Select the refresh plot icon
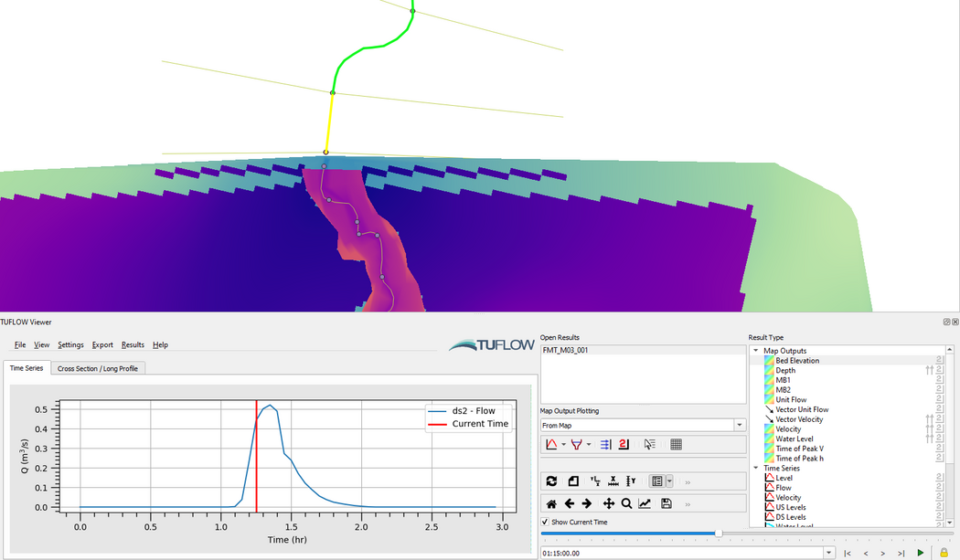The height and width of the screenshot is (560, 960). [551, 481]
